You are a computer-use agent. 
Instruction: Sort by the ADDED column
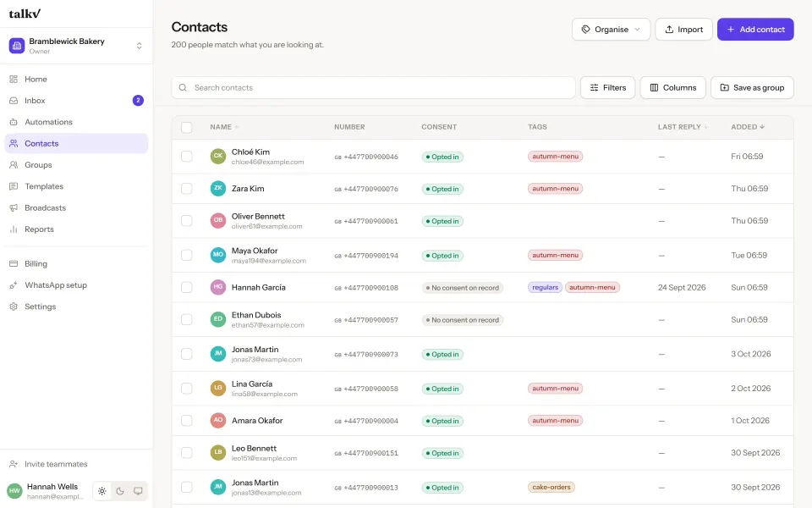point(747,127)
